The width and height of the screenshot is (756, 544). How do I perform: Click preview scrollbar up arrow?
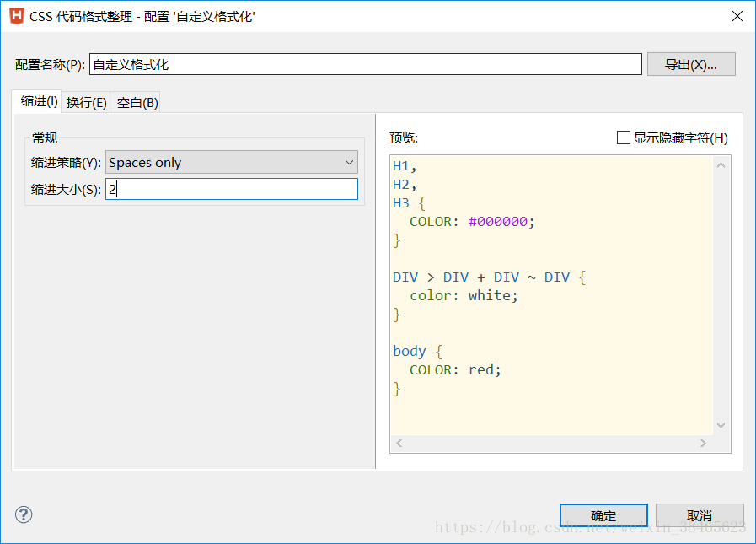(x=721, y=165)
